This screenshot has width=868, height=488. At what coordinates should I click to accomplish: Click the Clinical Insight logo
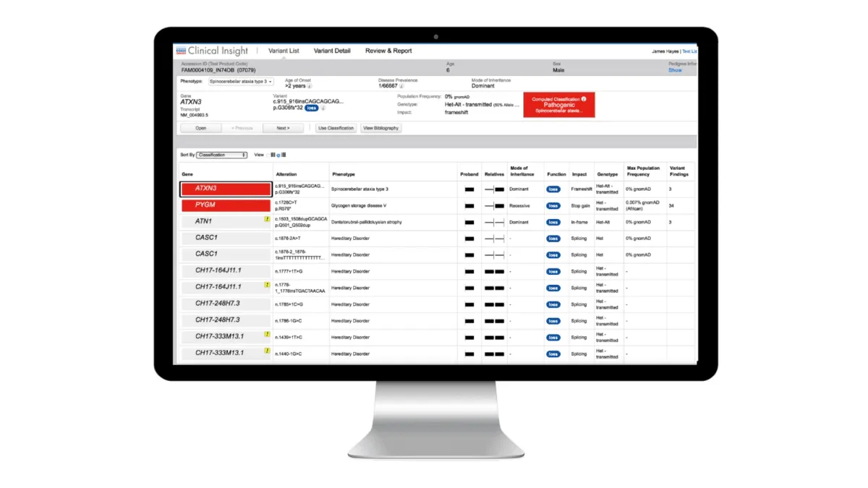point(212,51)
